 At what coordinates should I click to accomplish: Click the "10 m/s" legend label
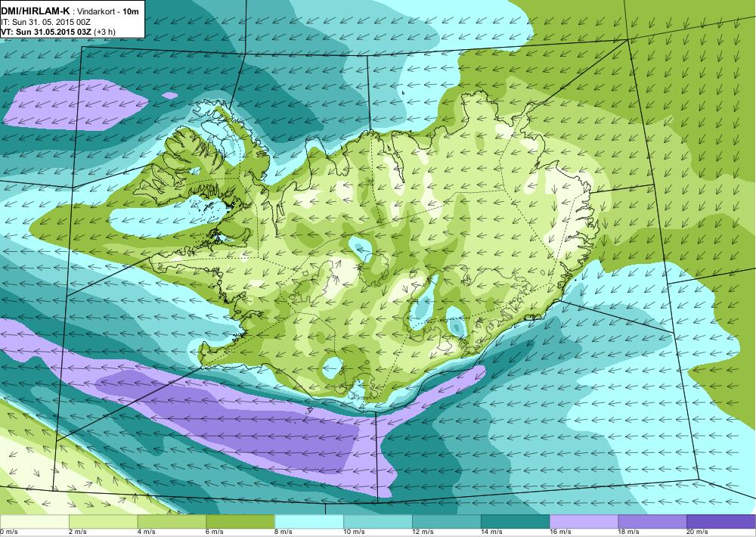pyautogui.click(x=355, y=532)
